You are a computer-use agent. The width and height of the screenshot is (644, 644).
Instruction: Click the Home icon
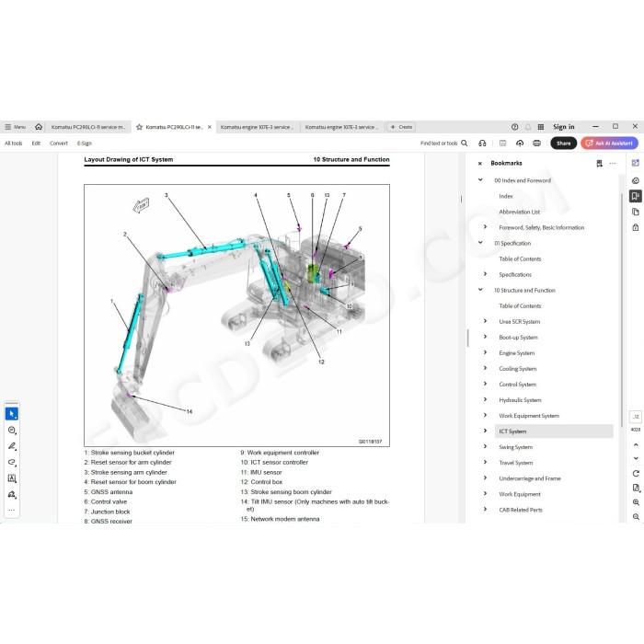pos(39,127)
